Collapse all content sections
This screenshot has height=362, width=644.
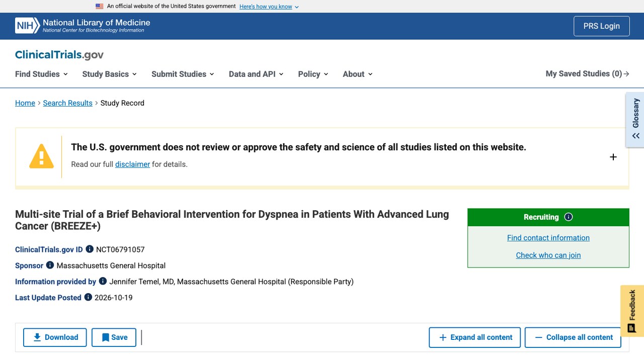point(573,337)
